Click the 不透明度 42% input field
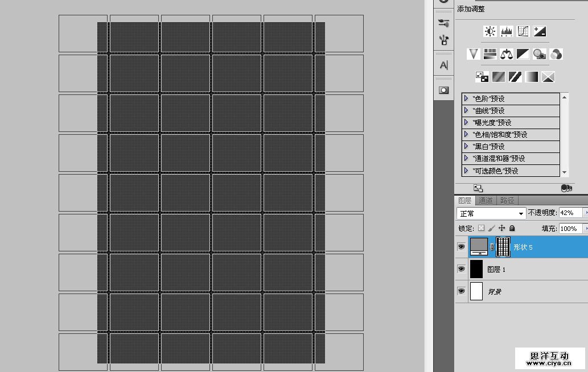 pyautogui.click(x=570, y=213)
